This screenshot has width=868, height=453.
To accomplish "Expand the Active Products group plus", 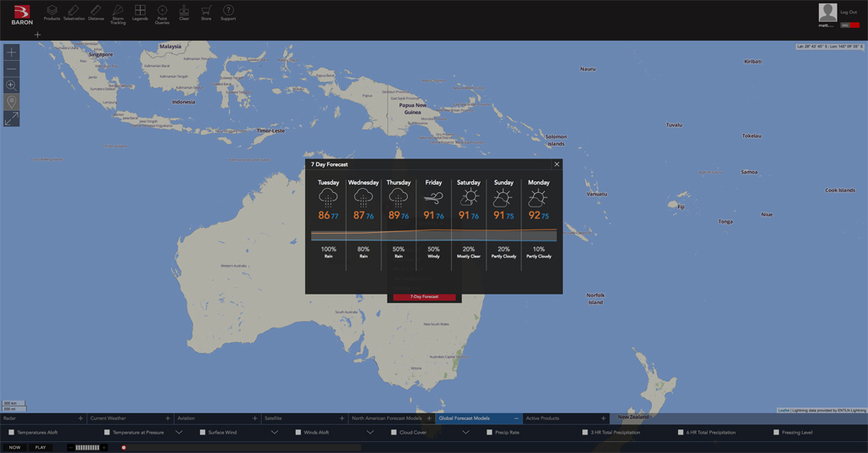I will click(604, 418).
